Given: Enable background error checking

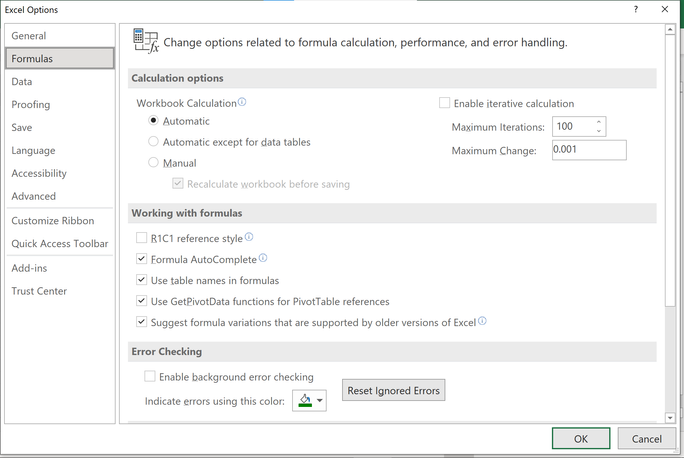Looking at the screenshot, I should [150, 376].
